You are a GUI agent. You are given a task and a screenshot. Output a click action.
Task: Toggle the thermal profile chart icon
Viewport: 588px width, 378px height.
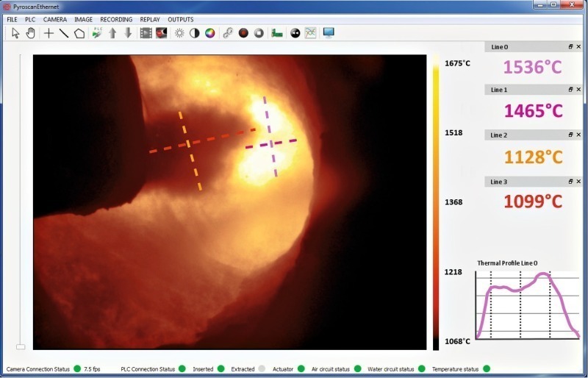pyautogui.click(x=311, y=33)
